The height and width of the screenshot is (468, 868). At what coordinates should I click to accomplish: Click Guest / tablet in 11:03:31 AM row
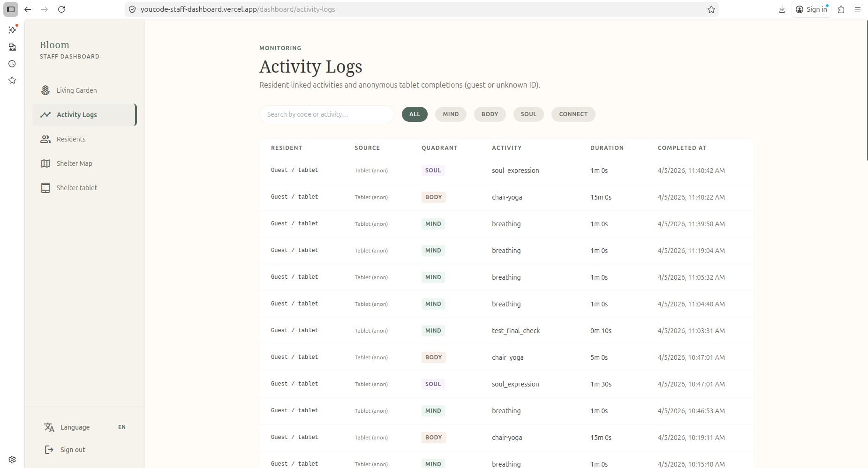(x=294, y=330)
